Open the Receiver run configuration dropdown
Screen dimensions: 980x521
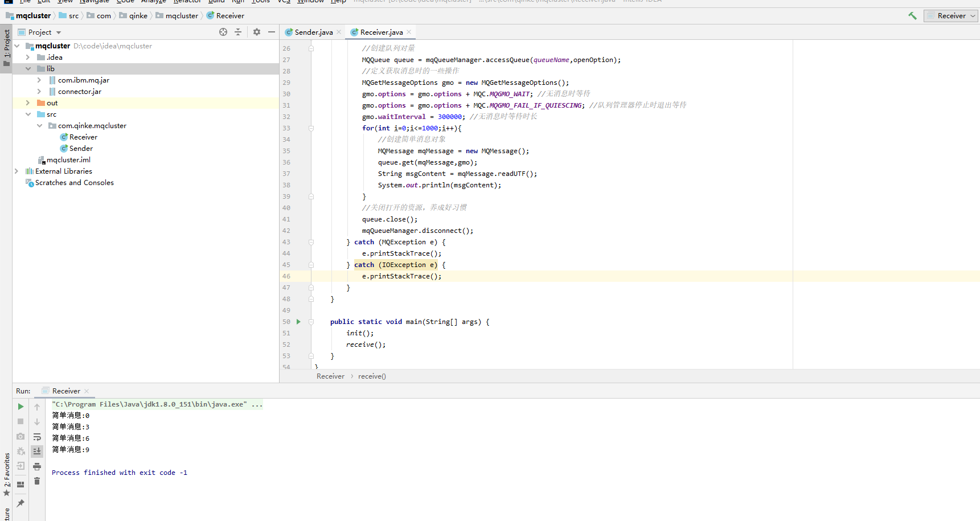click(x=951, y=16)
